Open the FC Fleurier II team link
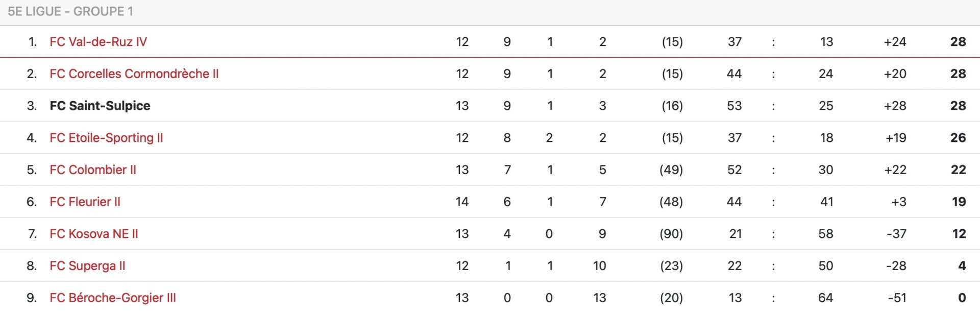This screenshot has width=980, height=313. [x=85, y=202]
